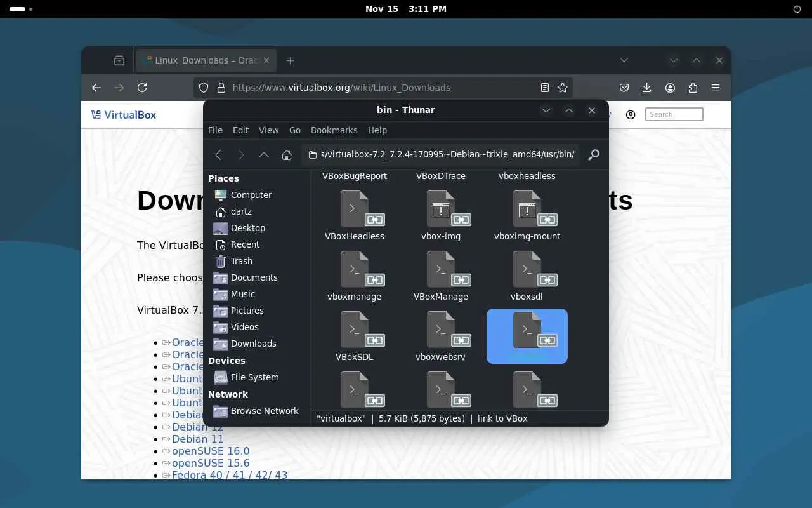
Task: Click the Firefox tracking protection shield icon
Action: (204, 88)
